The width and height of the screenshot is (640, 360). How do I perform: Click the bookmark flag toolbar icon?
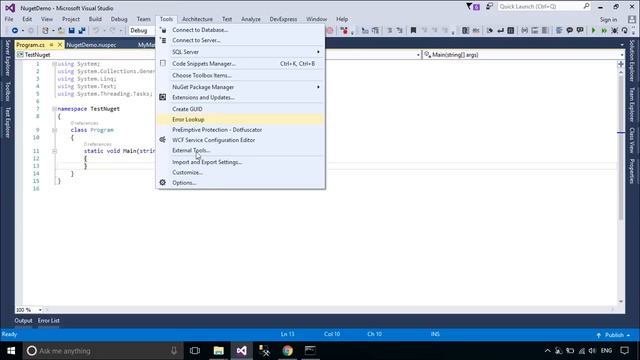coord(413,31)
